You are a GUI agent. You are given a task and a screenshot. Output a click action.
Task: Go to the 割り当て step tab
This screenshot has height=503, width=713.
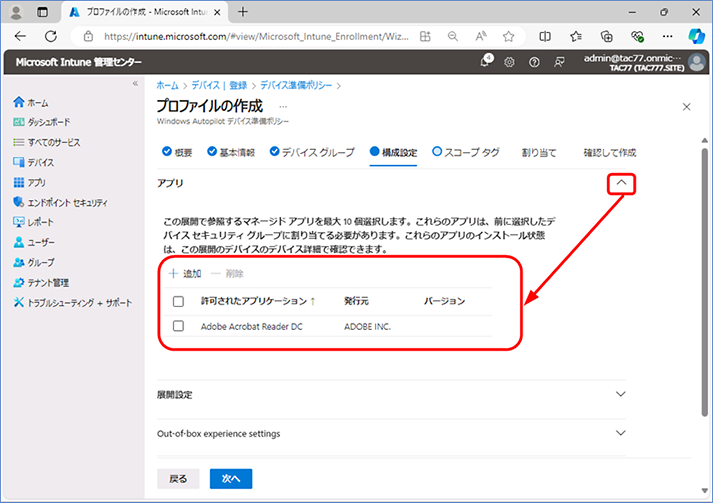(539, 153)
